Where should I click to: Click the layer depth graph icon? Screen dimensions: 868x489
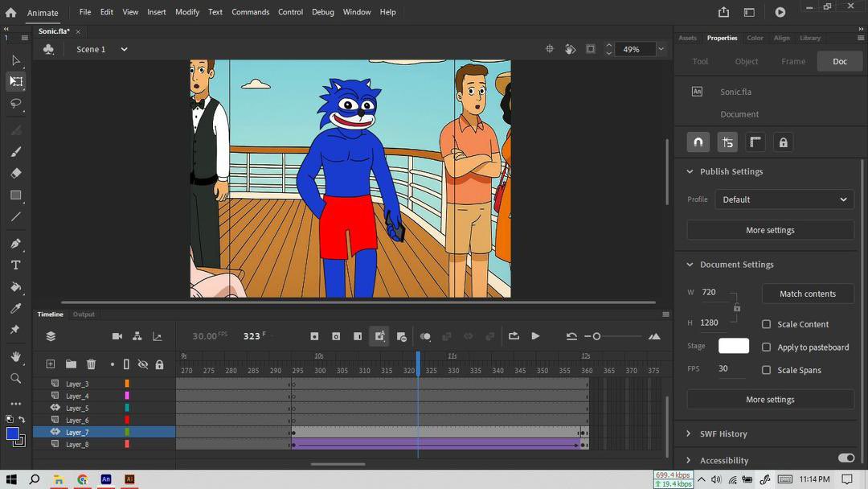[158, 336]
